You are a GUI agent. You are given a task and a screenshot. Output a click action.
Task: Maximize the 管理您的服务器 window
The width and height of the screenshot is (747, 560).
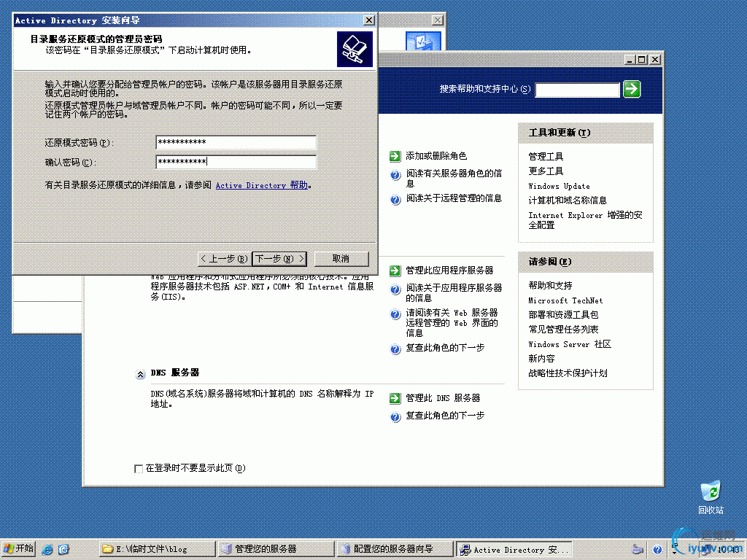(642, 60)
